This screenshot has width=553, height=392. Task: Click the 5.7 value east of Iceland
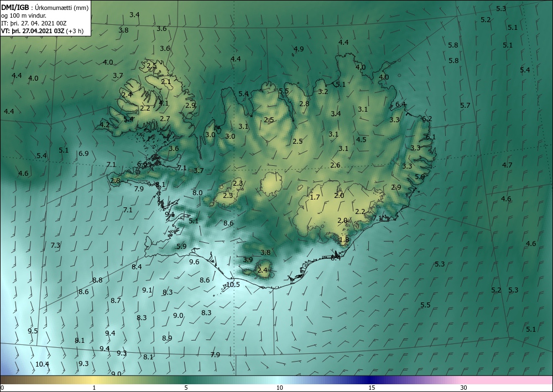(465, 106)
